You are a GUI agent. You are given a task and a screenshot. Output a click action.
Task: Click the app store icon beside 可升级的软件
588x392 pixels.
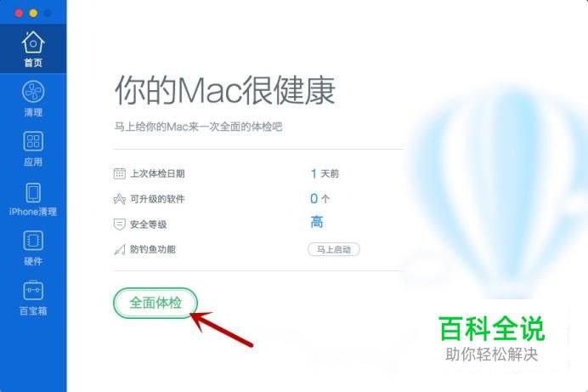(x=119, y=199)
